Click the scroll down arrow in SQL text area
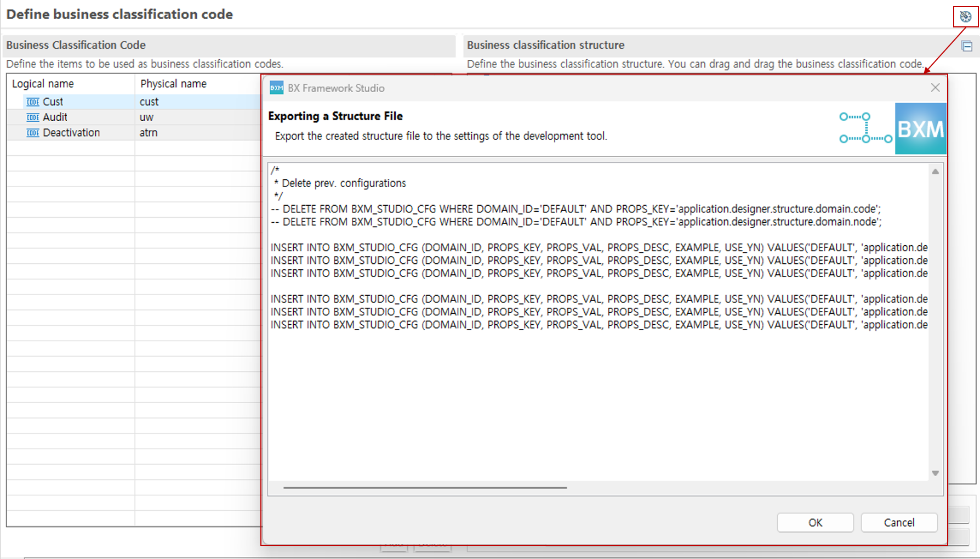980x559 pixels. click(x=935, y=473)
